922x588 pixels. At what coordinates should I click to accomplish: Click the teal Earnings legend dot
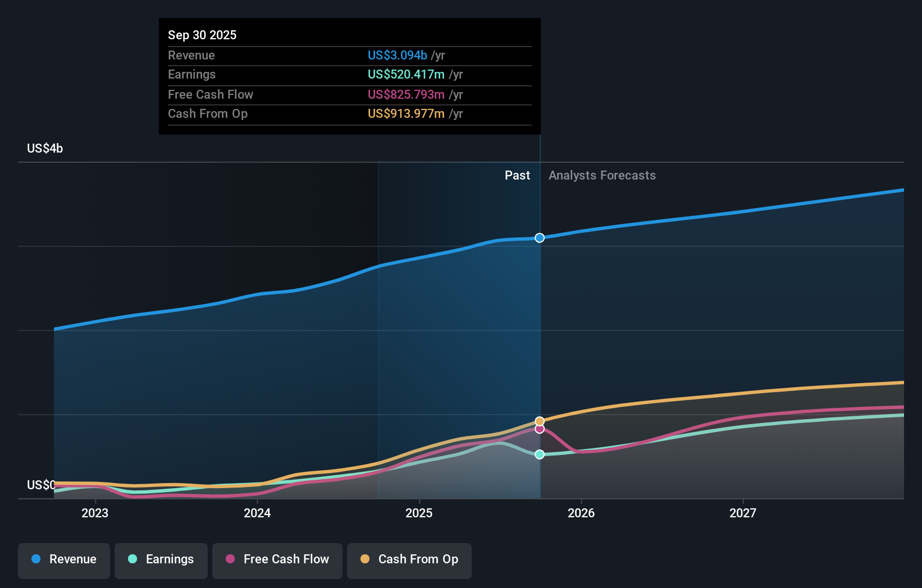(131, 560)
